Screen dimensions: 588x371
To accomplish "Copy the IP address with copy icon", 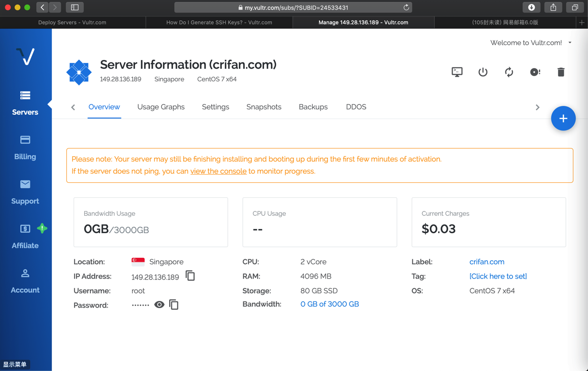I will coord(191,276).
